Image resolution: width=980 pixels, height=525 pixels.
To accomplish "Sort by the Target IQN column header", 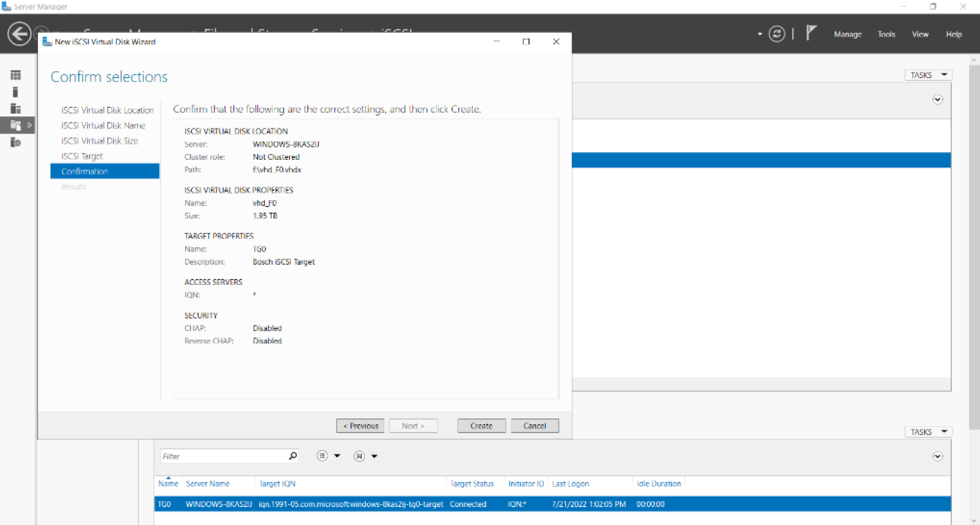I will pyautogui.click(x=277, y=484).
